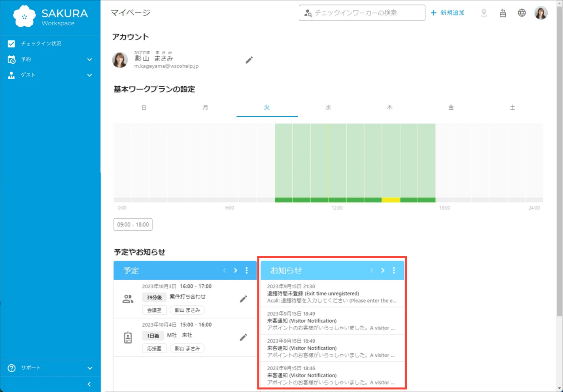Click the globe language icon
This screenshot has height=392, width=563.
click(522, 13)
